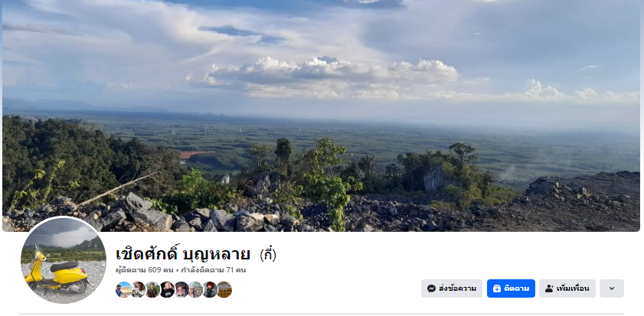644x316 pixels.
Task: Click the Messenger icon in ส่งข้อความ button
Action: 431,288
